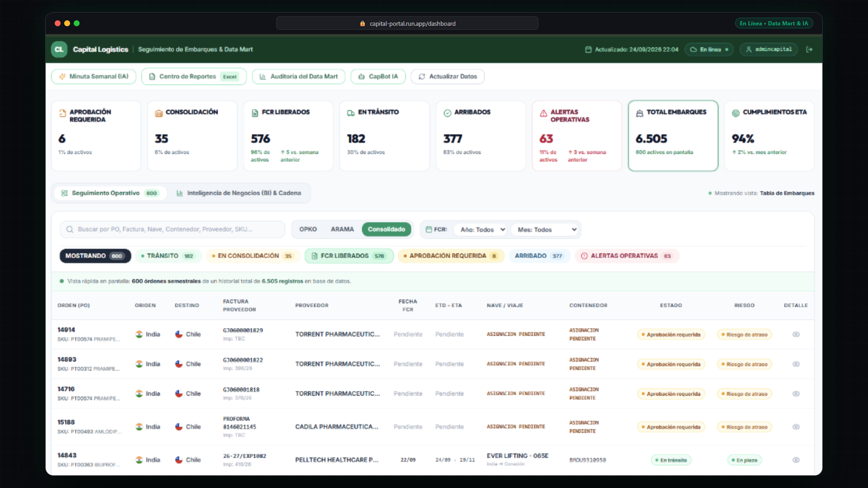
Task: Click the calendar icon beside Actualizado
Action: (588, 50)
